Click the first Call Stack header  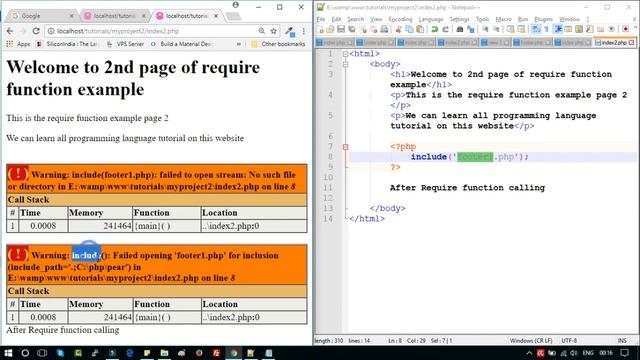[x=156, y=200]
